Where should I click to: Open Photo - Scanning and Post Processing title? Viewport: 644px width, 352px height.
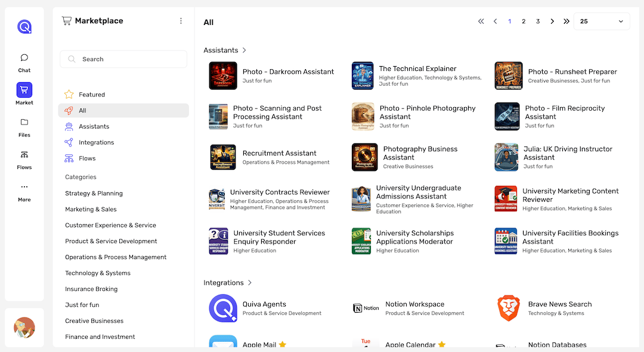[277, 113]
